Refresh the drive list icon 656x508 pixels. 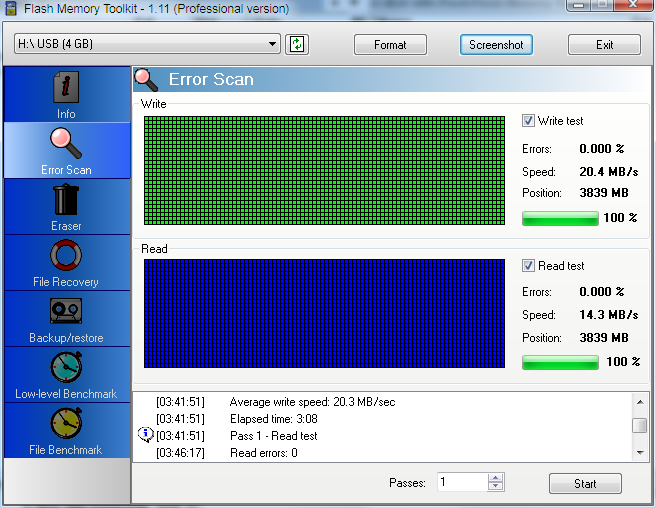point(297,44)
